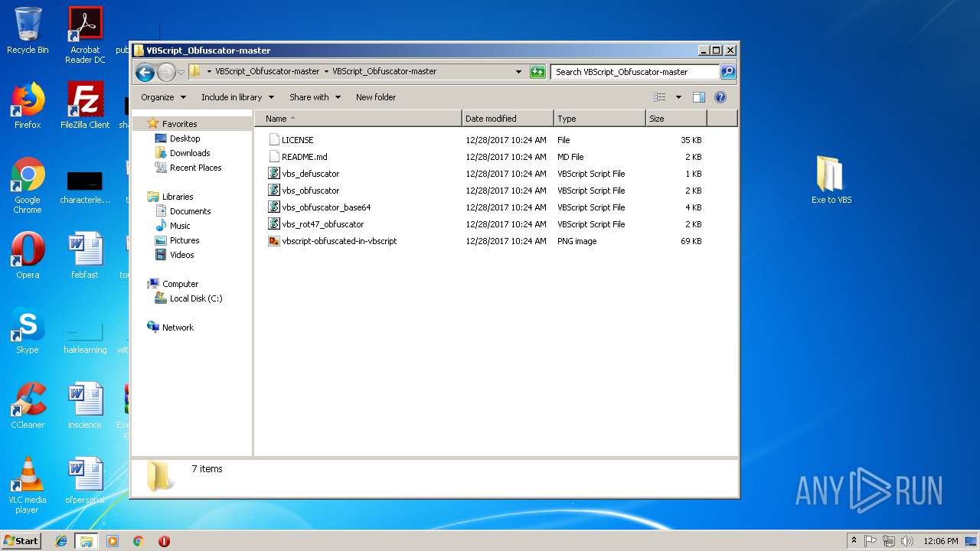Sort files by Size column

(x=676, y=119)
